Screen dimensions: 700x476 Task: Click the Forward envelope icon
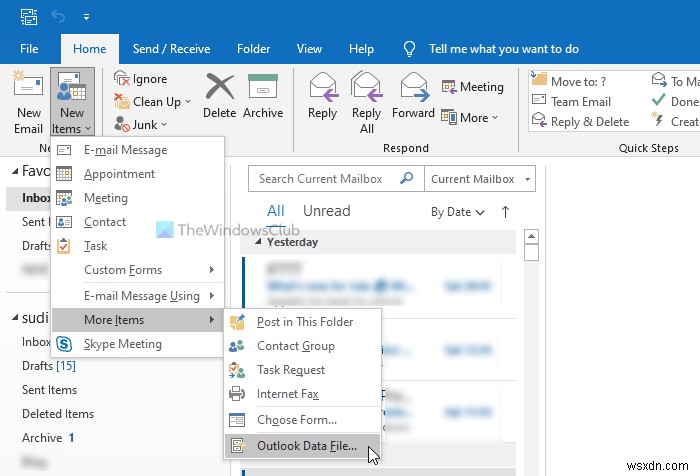(414, 87)
